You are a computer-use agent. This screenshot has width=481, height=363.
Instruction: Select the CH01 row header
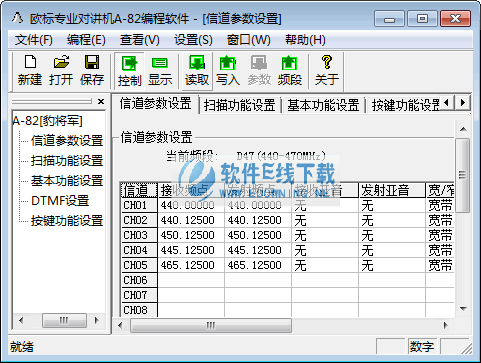tap(139, 205)
